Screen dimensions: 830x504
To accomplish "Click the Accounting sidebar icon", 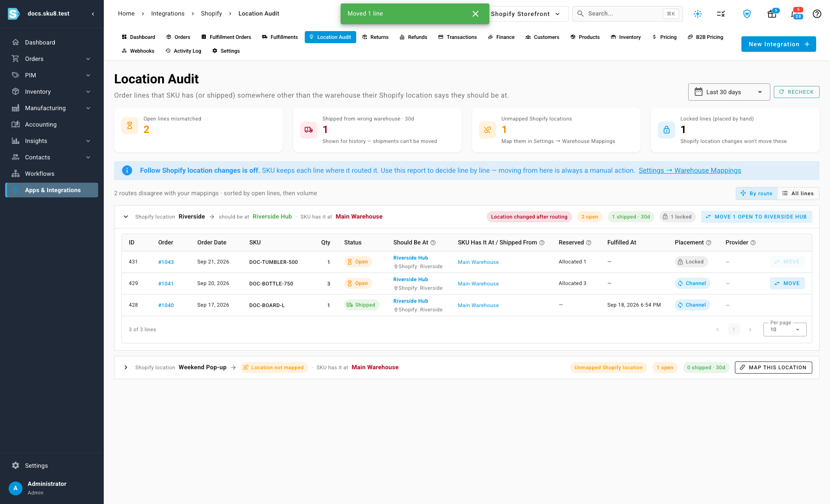I will [x=16, y=124].
